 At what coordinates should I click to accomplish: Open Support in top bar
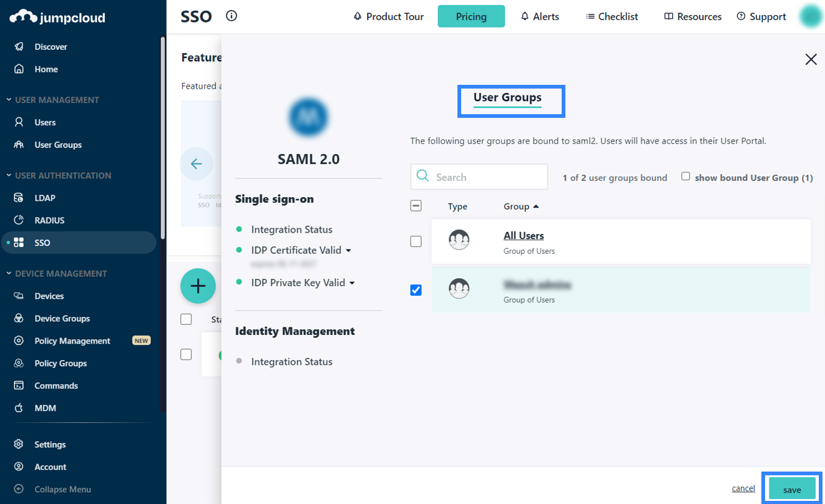coord(761,16)
